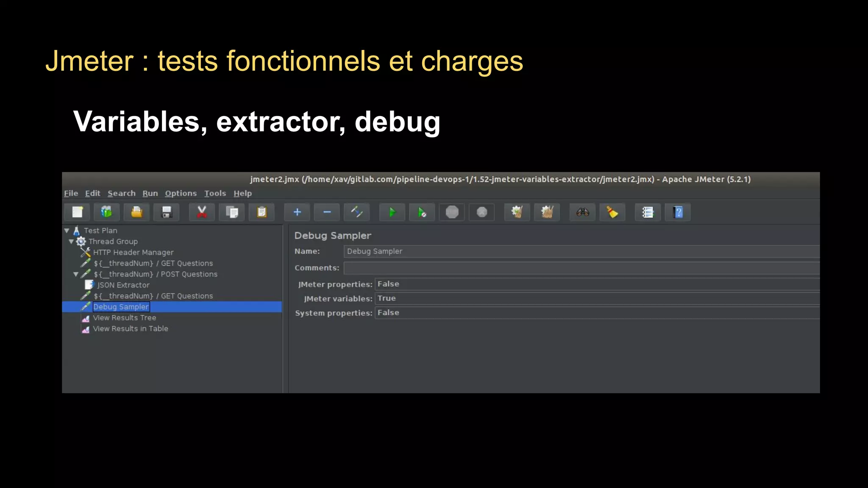
Task: Click the Stop test icon
Action: coord(452,212)
